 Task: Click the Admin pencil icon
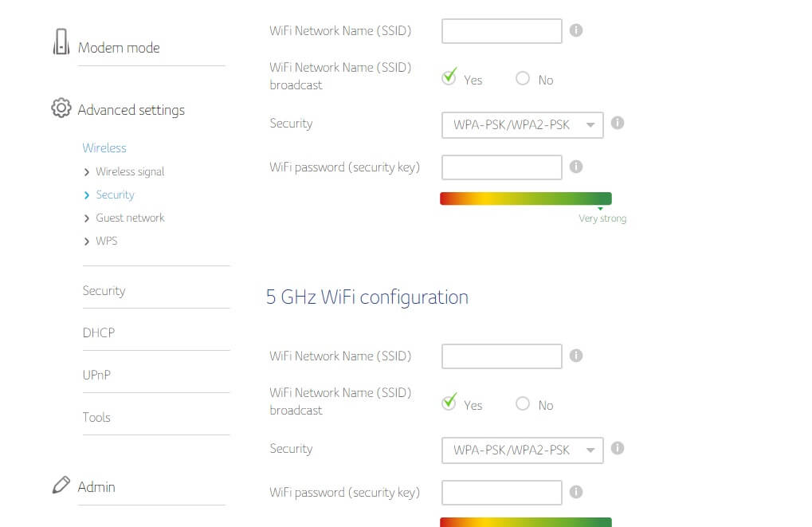pos(61,485)
